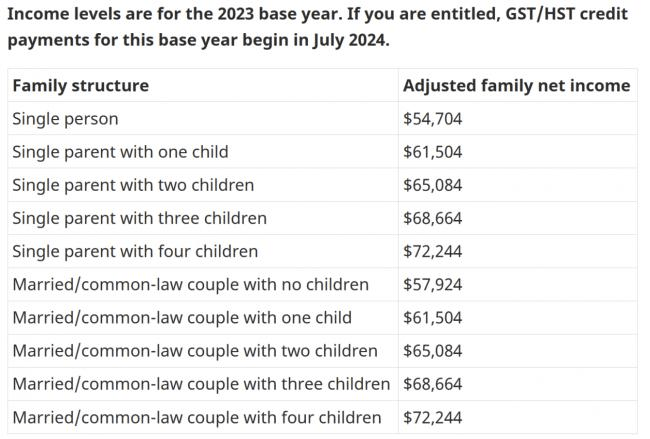Select 'Married/common-law couple with no children' cell
650x439 pixels.
pos(190,285)
